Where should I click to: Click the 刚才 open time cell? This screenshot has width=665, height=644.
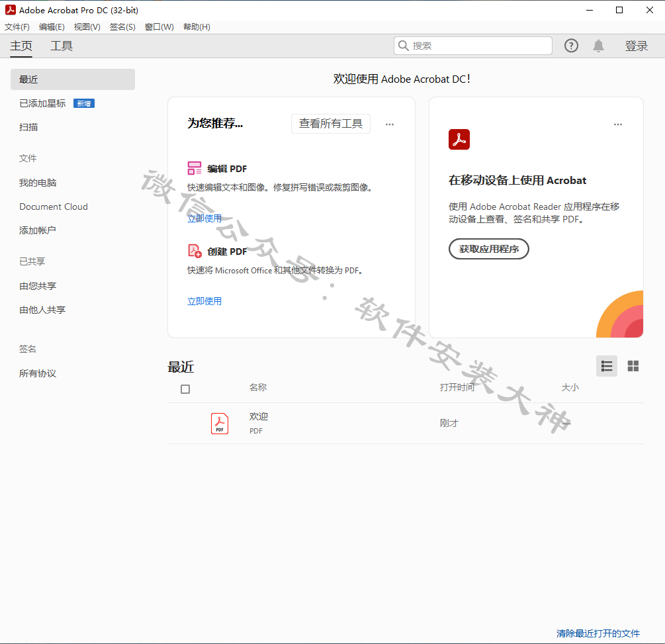tap(449, 423)
